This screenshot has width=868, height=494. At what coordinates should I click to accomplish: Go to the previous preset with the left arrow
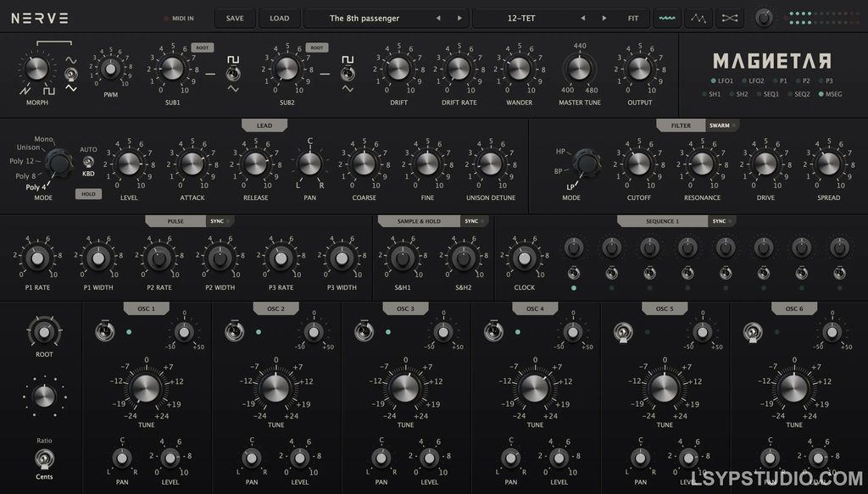pyautogui.click(x=438, y=19)
